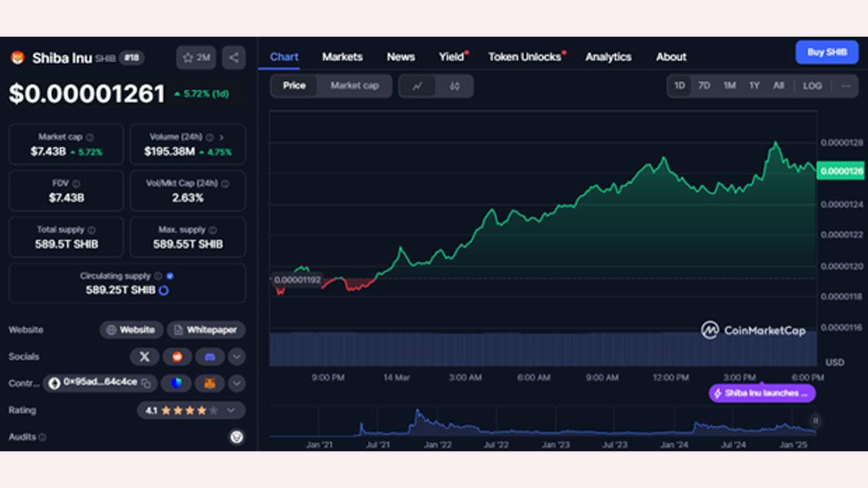Expand more contracts chevron

(x=236, y=384)
